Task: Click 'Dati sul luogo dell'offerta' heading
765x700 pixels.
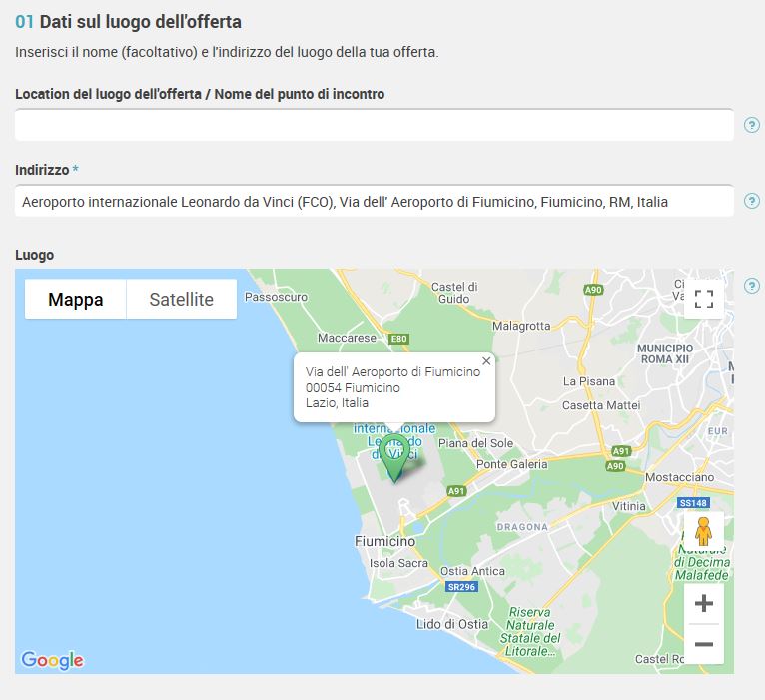Action: point(141,22)
